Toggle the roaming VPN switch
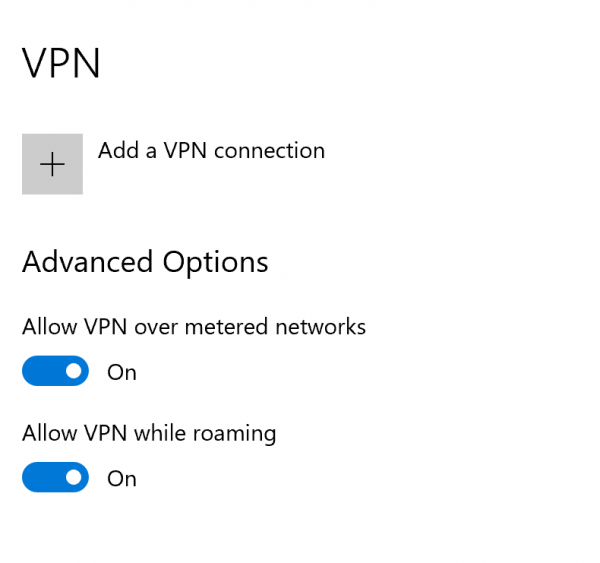 (x=55, y=478)
